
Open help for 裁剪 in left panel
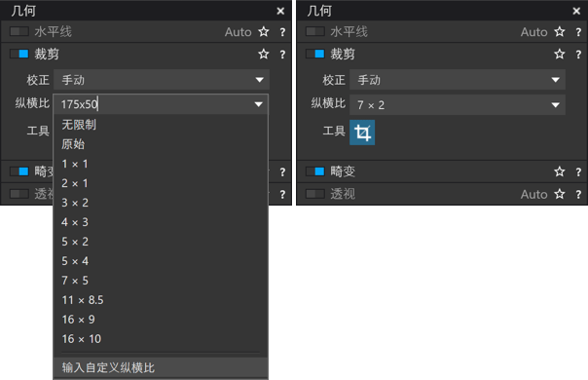pyautogui.click(x=282, y=55)
